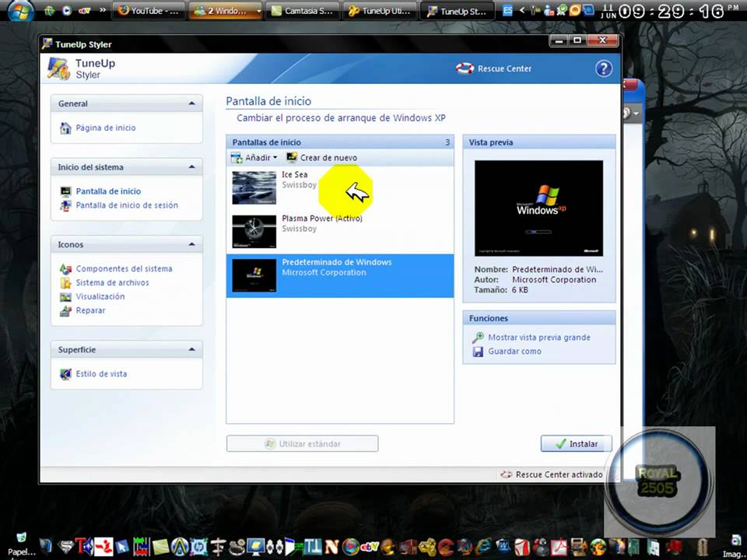Click Mostrar vista previa grande link
The width and height of the screenshot is (747, 560).
click(539, 338)
